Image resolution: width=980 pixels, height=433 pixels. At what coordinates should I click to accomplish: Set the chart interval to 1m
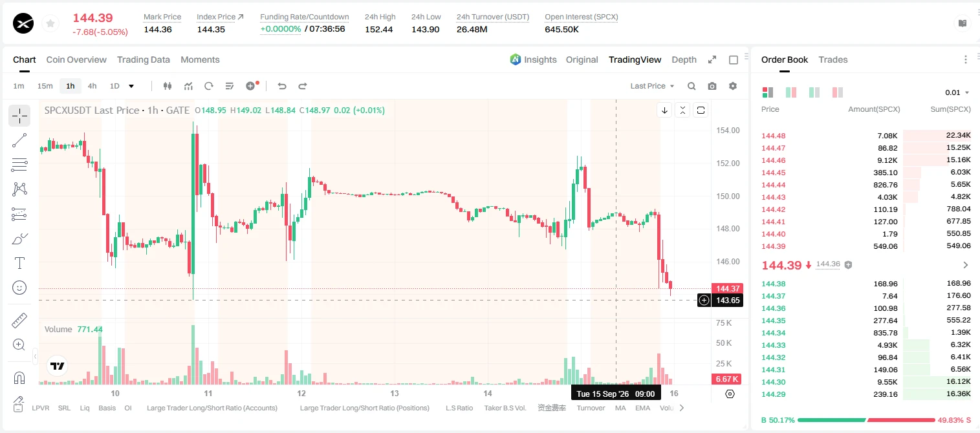[19, 86]
